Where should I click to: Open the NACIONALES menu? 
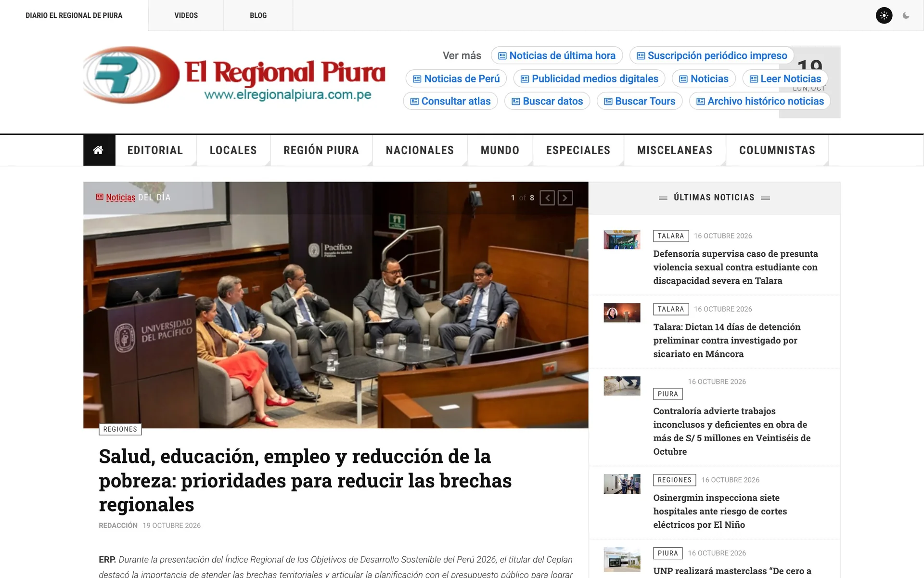click(420, 150)
